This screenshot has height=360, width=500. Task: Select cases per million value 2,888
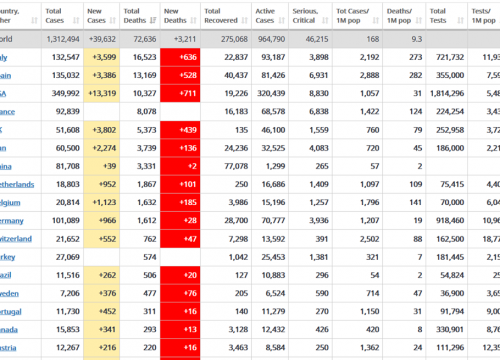369,75
